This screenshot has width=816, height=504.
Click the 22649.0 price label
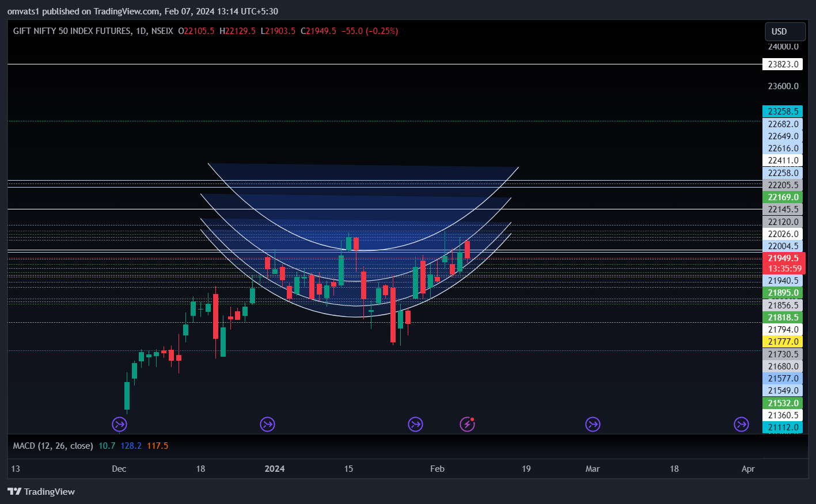783,136
